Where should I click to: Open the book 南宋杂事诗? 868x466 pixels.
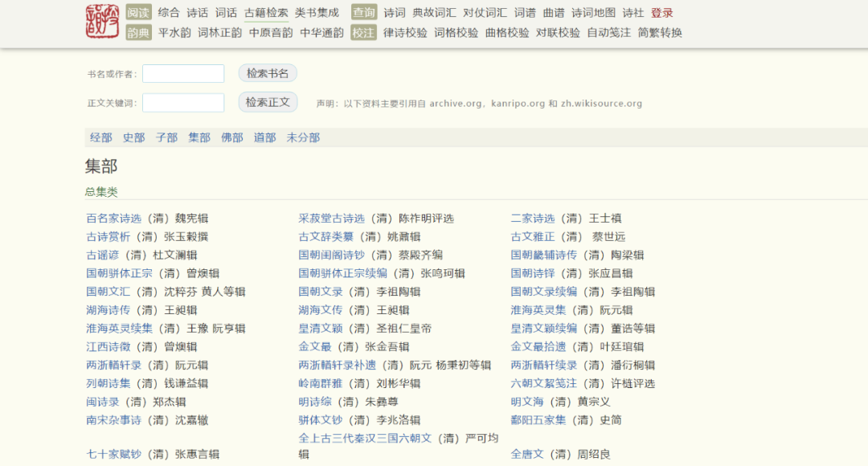click(x=114, y=420)
